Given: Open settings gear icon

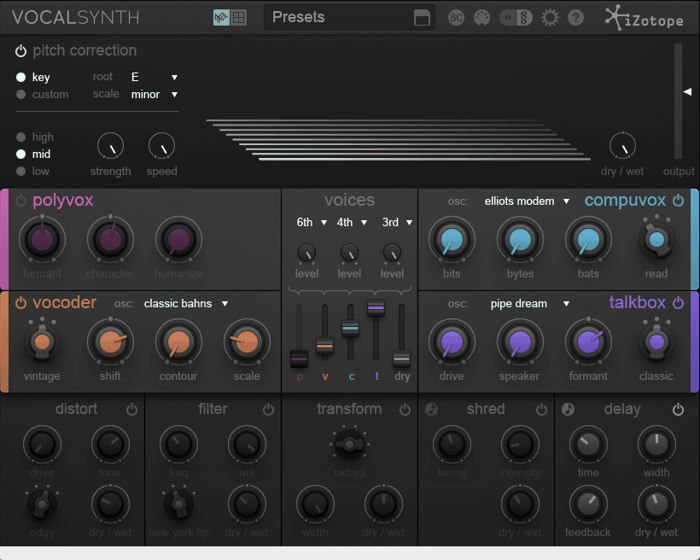Looking at the screenshot, I should point(550,17).
